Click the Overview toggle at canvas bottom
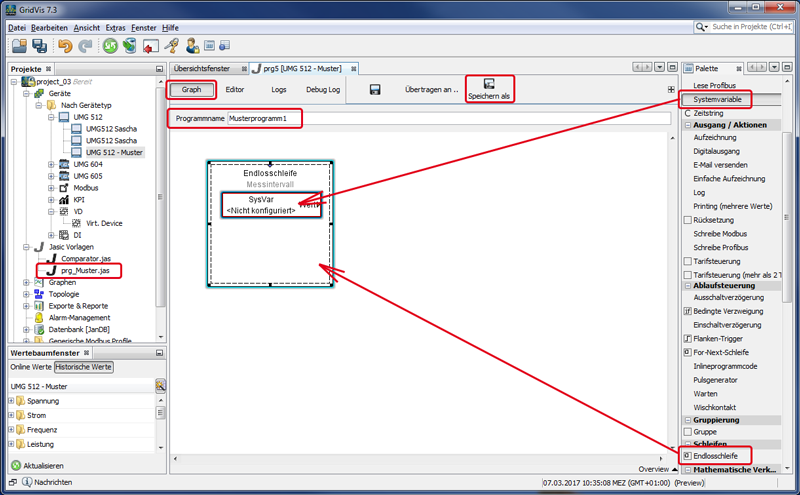The image size is (800, 495). coord(658,469)
